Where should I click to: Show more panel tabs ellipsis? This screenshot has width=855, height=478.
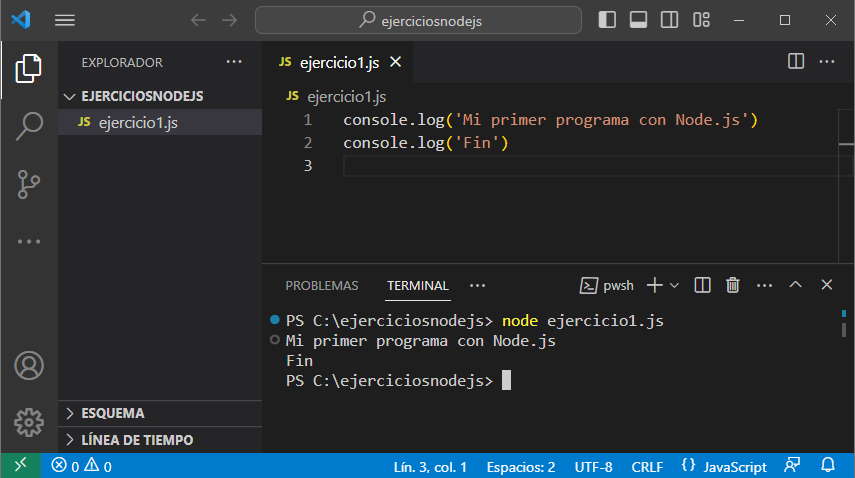pos(477,286)
